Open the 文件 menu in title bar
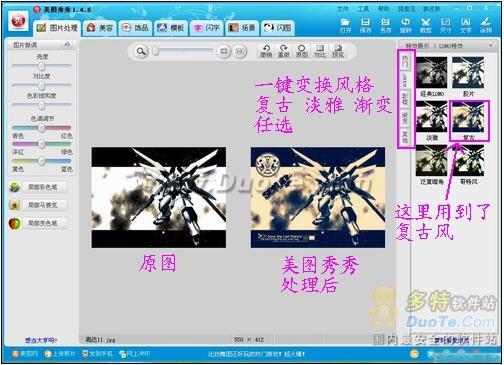The width and height of the screenshot is (504, 365). click(x=342, y=9)
